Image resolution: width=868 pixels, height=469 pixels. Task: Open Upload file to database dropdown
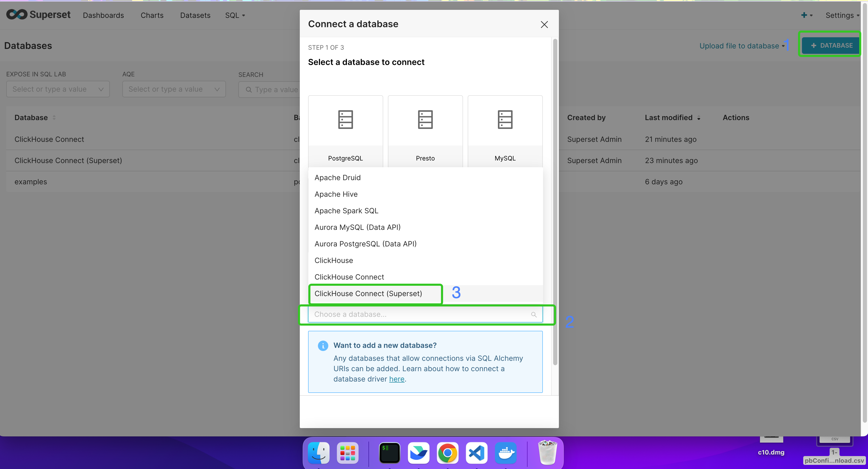click(x=742, y=46)
